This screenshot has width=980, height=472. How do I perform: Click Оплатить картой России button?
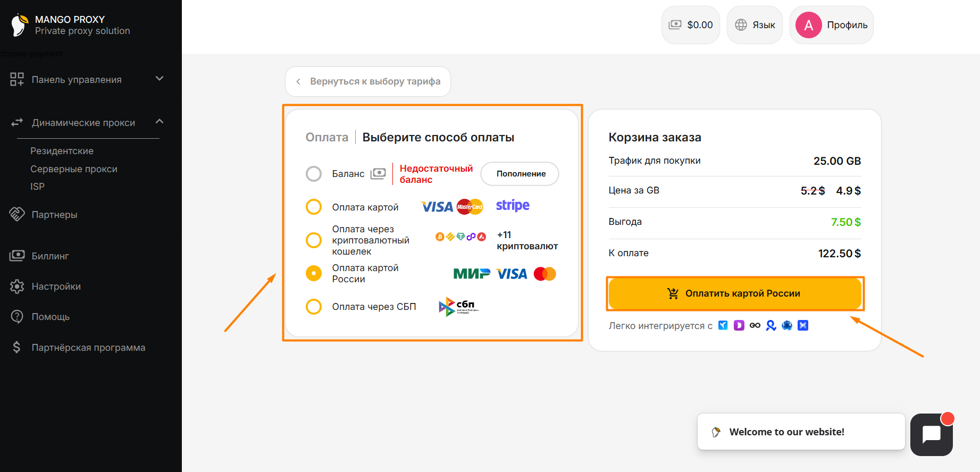pyautogui.click(x=735, y=293)
